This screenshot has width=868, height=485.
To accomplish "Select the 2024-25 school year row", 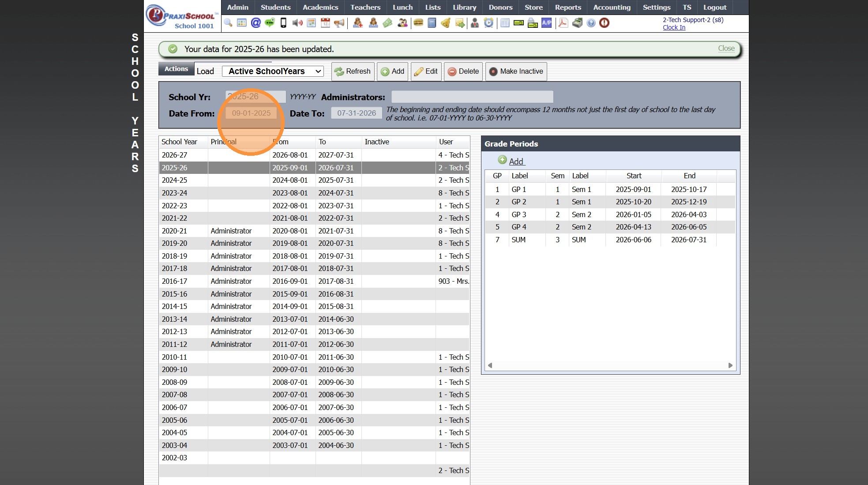I will click(175, 180).
